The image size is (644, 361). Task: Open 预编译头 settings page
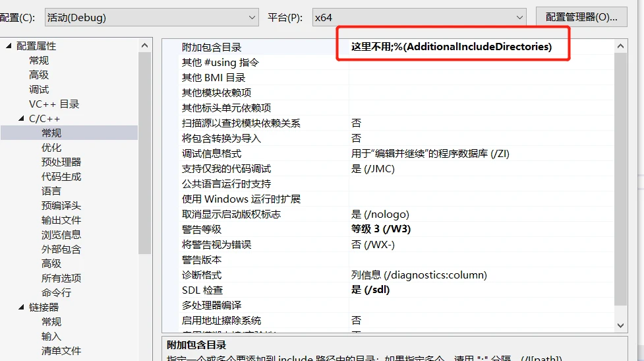coord(61,206)
